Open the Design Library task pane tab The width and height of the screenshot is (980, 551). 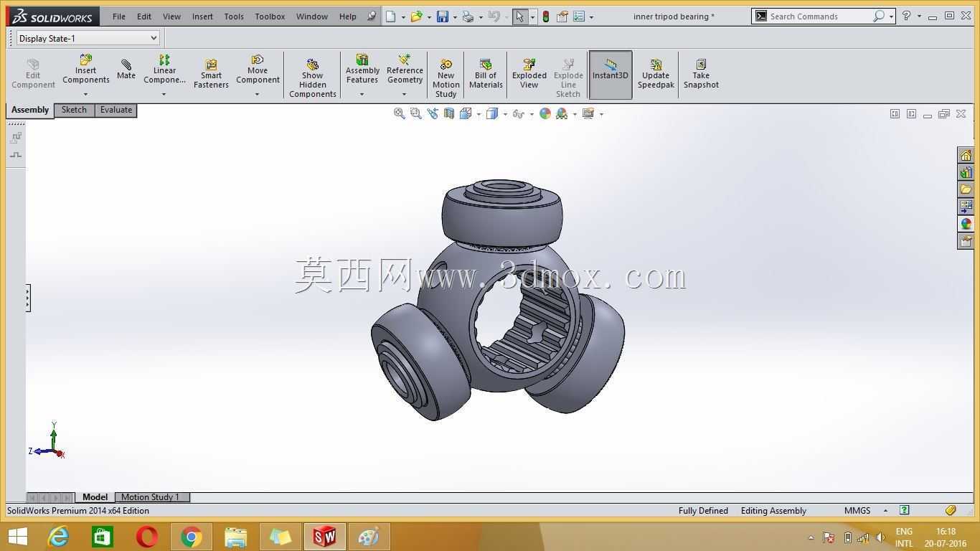point(966,172)
